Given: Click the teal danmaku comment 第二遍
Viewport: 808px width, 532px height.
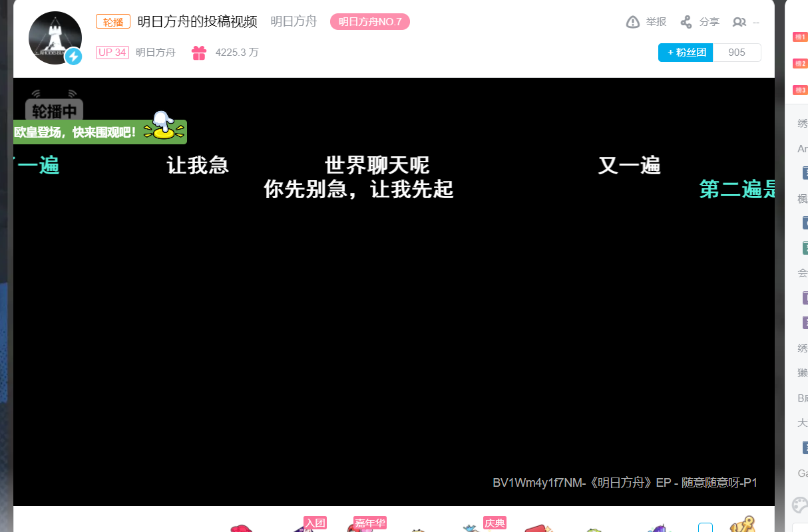Looking at the screenshot, I should pos(737,190).
